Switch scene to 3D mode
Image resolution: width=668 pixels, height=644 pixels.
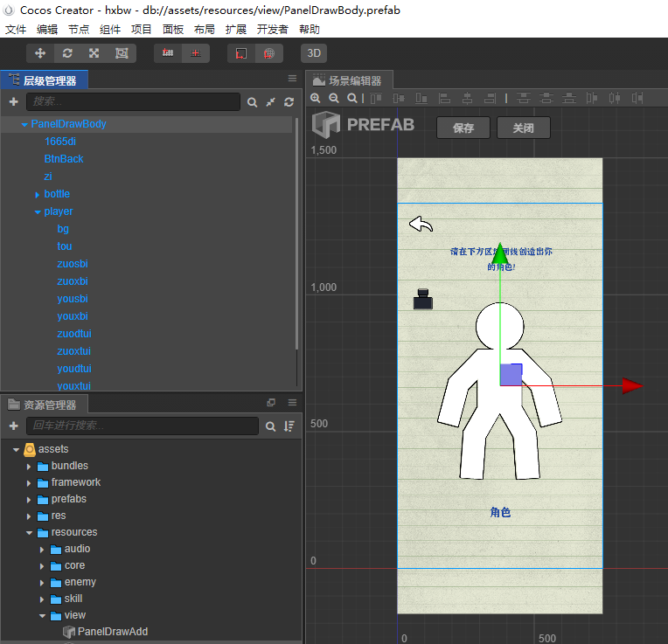point(314,53)
